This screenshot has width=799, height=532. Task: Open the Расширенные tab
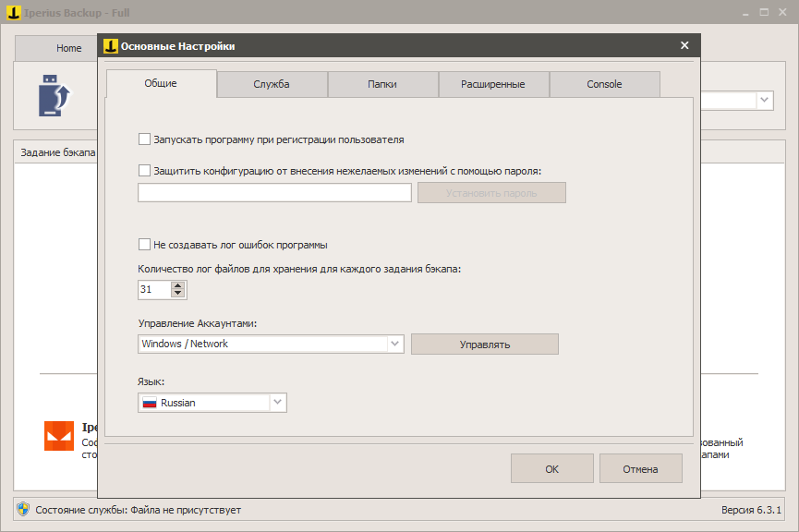(x=493, y=84)
